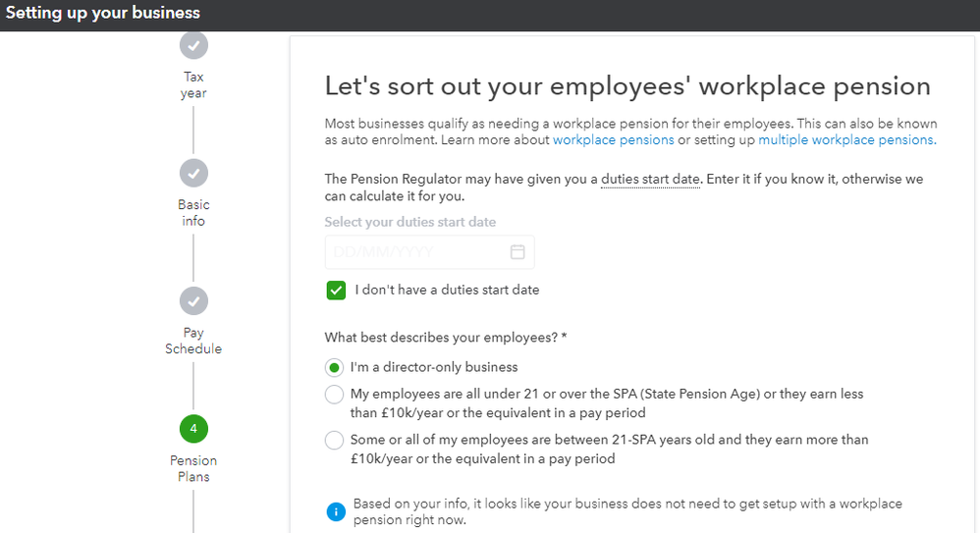
Task: Follow the "multiple workplace pensions" link
Action: (x=846, y=140)
